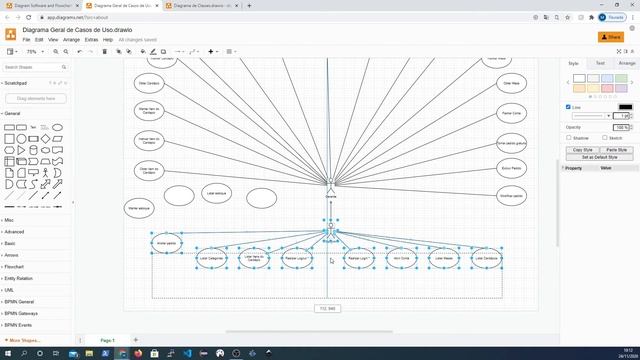
Task: Redo the last action
Action: (x=91, y=52)
